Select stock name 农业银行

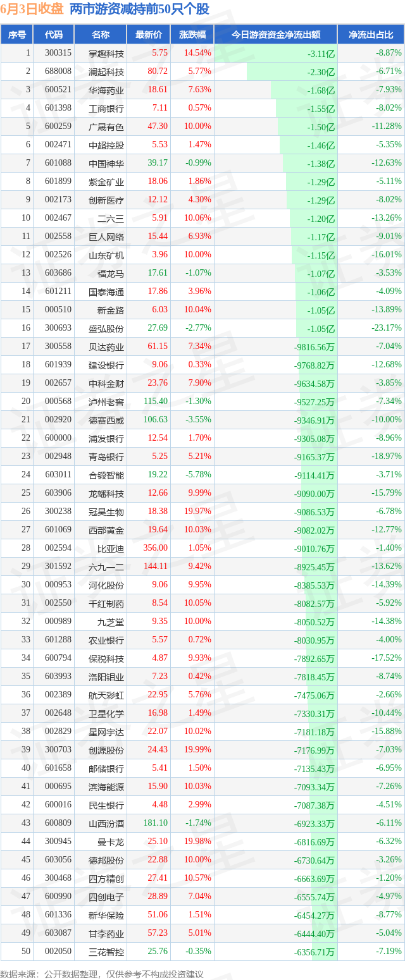click(x=106, y=640)
